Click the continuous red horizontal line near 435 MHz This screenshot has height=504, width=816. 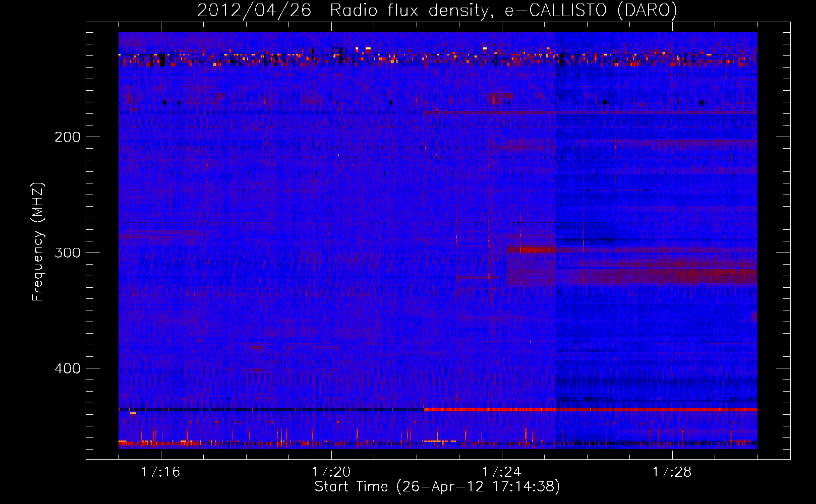click(591, 409)
